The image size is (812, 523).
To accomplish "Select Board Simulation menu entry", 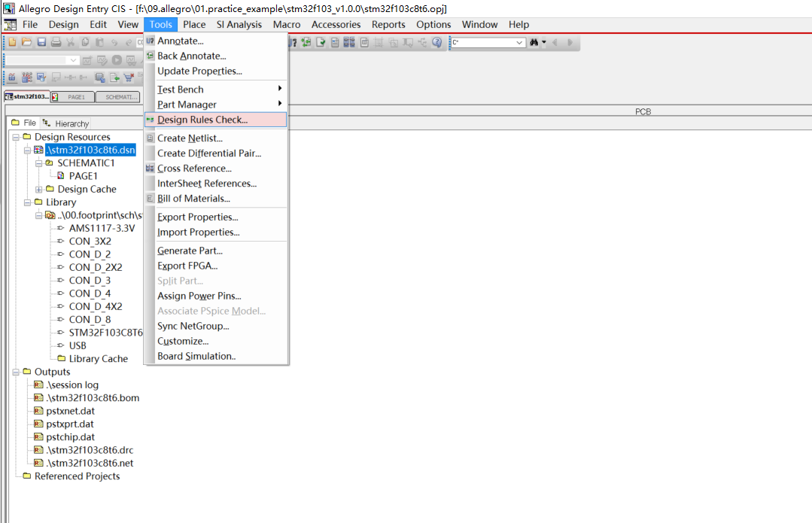I will (x=215, y=356).
